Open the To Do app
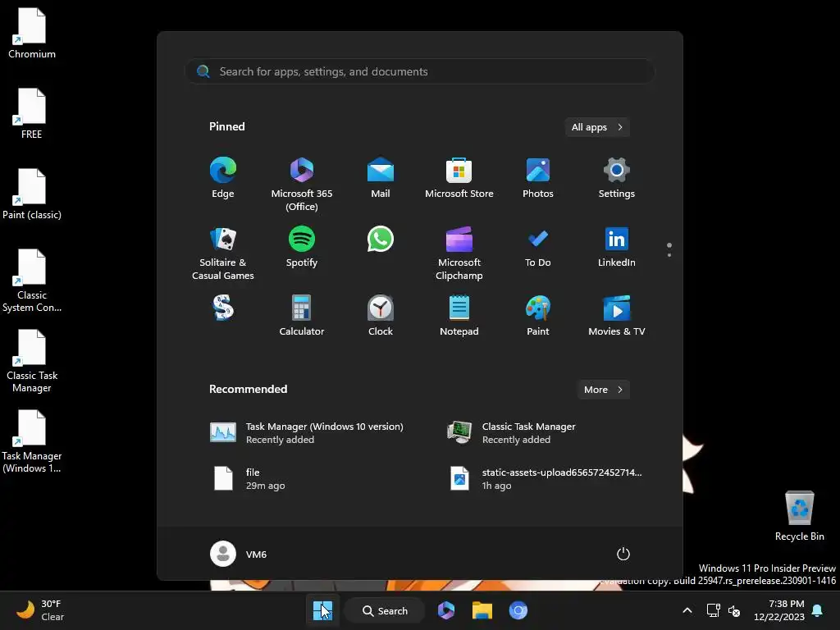This screenshot has width=840, height=630. pyautogui.click(x=538, y=246)
